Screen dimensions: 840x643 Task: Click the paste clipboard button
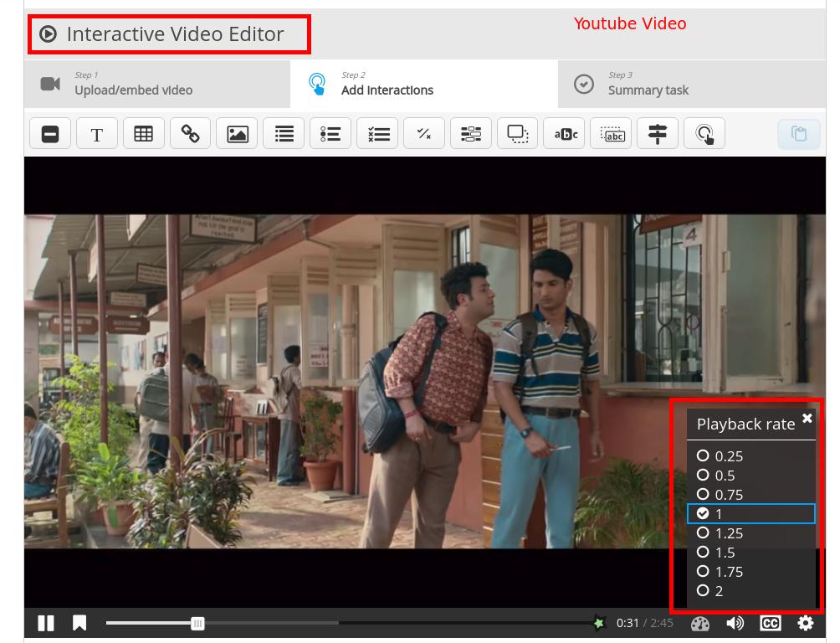(x=799, y=133)
